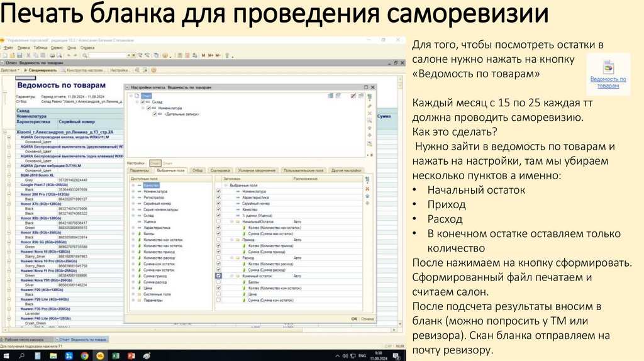Collapse the Xiaomi_г.Александров group in report

5,132
